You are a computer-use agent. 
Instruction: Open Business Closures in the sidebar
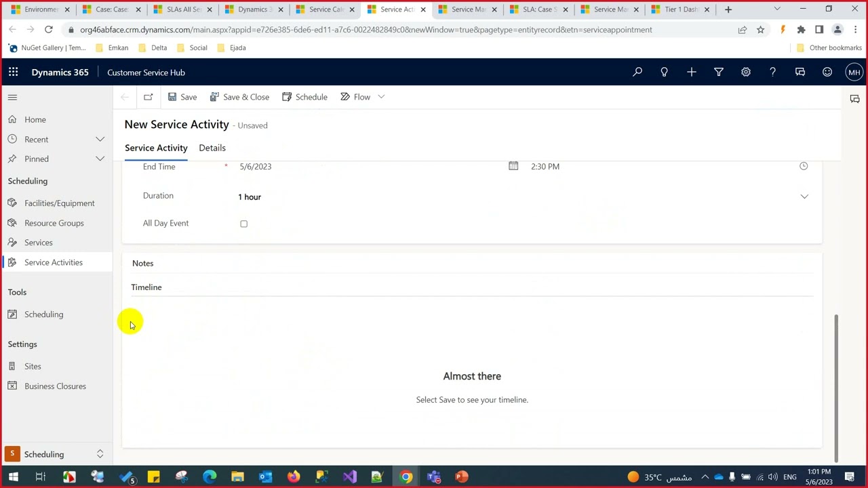pyautogui.click(x=56, y=386)
